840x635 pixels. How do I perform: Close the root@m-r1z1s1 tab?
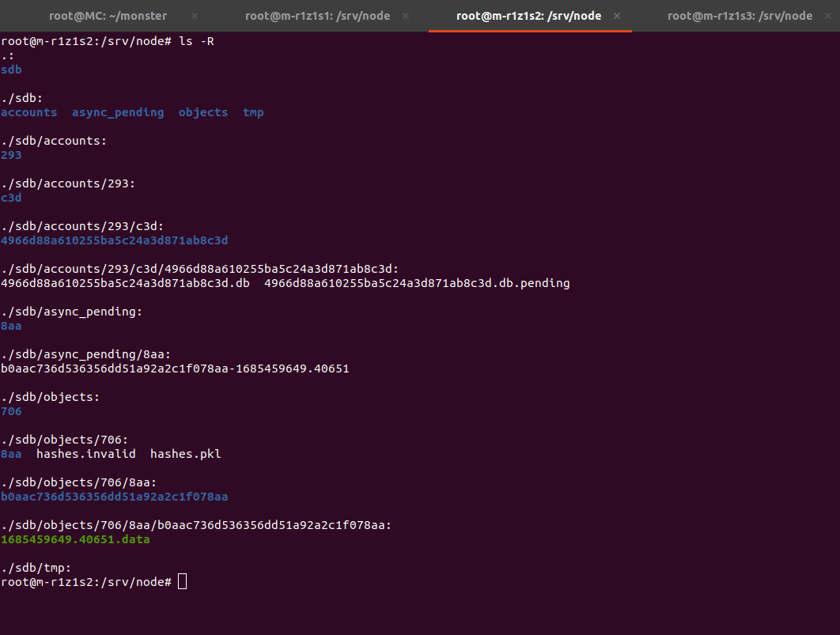406,16
